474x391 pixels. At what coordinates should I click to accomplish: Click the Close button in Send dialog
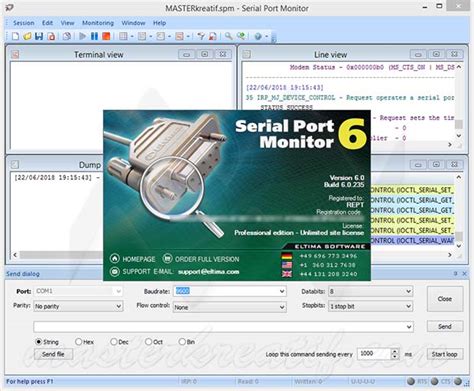445,299
